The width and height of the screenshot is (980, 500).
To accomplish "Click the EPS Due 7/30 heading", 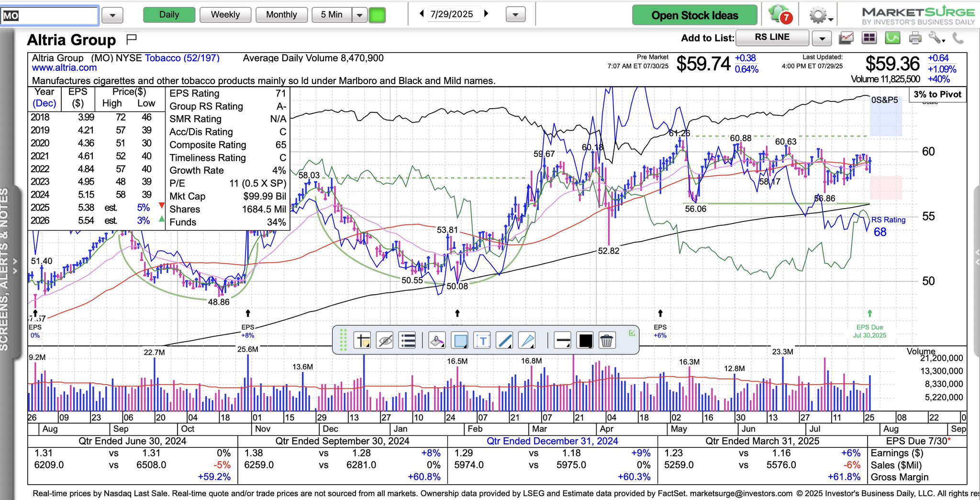I will (918, 441).
